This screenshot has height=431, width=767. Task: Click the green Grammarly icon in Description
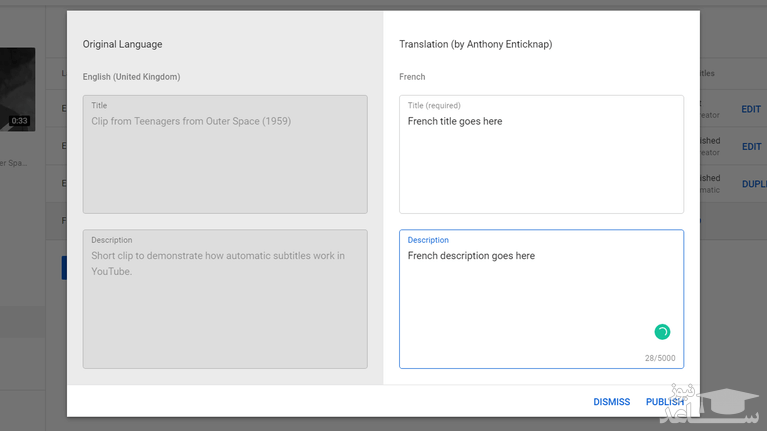(x=662, y=332)
